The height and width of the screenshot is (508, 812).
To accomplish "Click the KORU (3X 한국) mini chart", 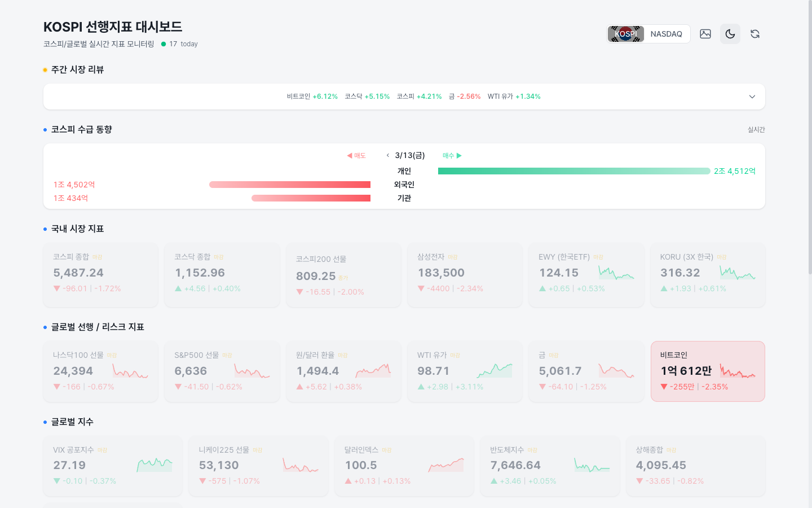I will tap(737, 273).
